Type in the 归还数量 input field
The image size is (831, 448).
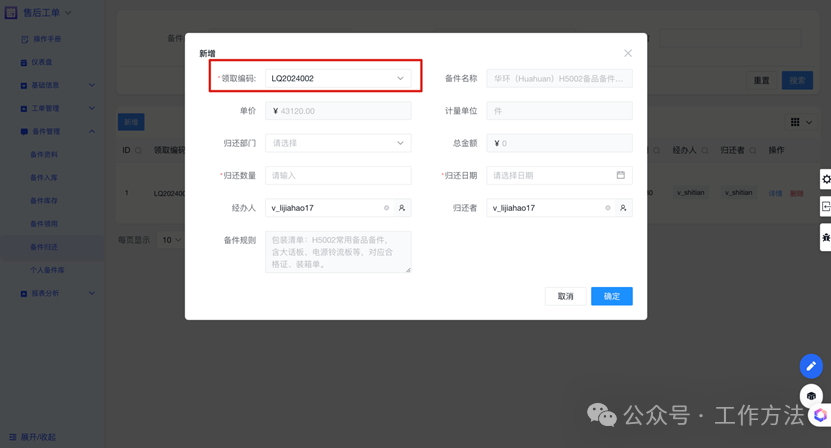(x=337, y=175)
